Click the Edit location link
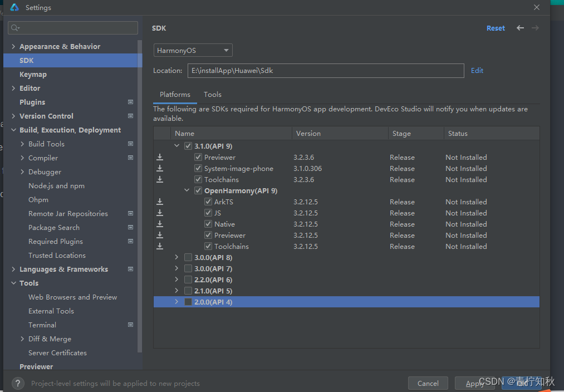This screenshot has width=564, height=392. tap(477, 71)
